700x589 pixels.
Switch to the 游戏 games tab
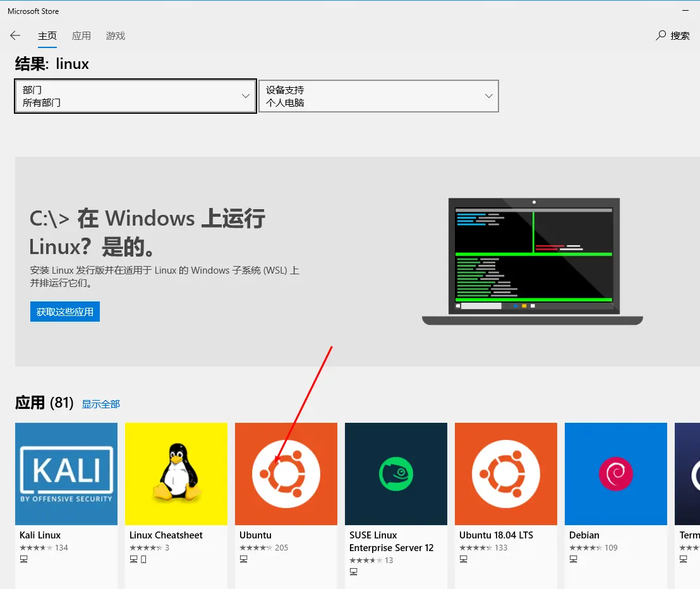pos(116,36)
